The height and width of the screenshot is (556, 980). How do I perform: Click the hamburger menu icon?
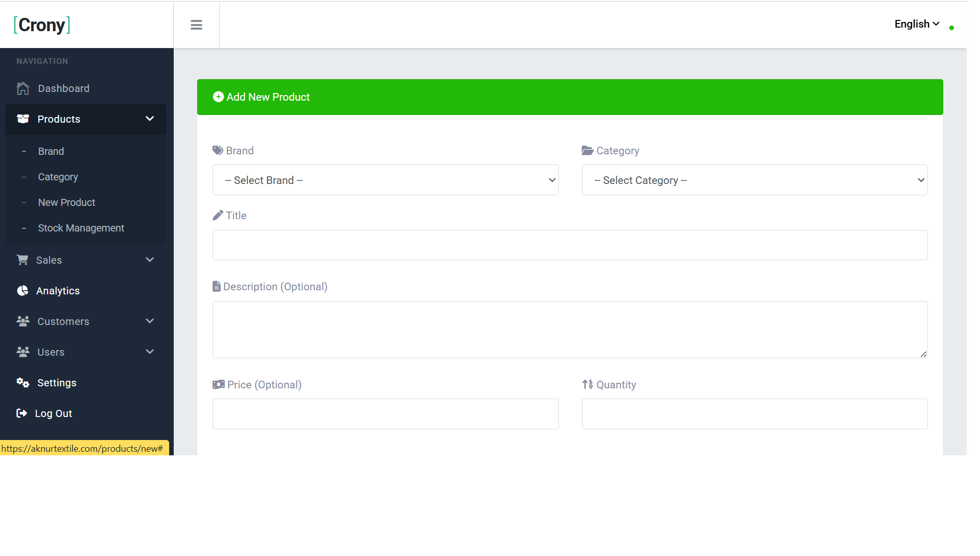[196, 25]
